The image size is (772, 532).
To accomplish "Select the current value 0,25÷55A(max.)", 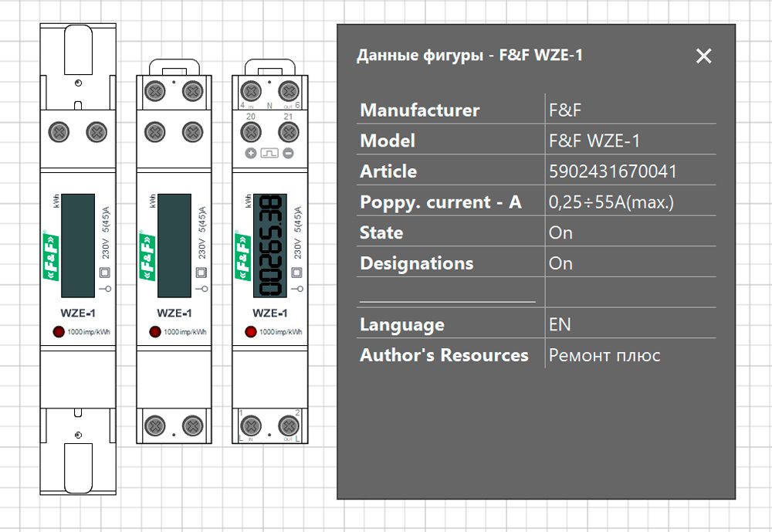I will coord(611,202).
